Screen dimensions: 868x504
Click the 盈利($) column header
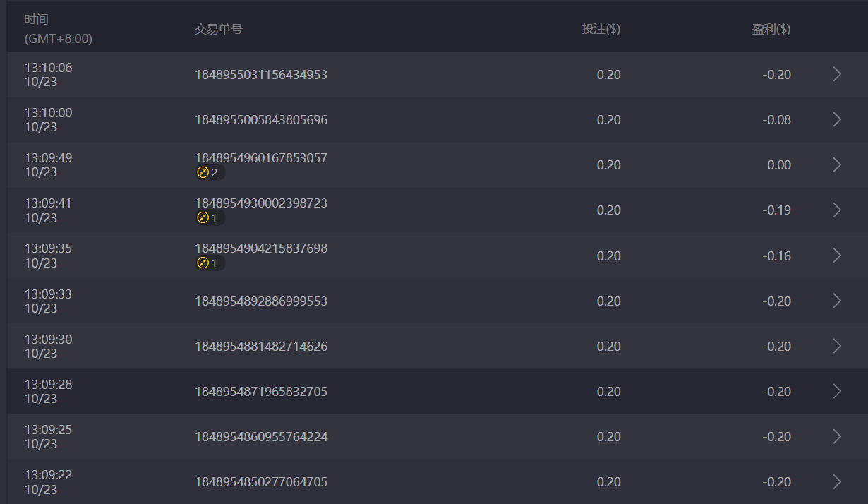(772, 29)
